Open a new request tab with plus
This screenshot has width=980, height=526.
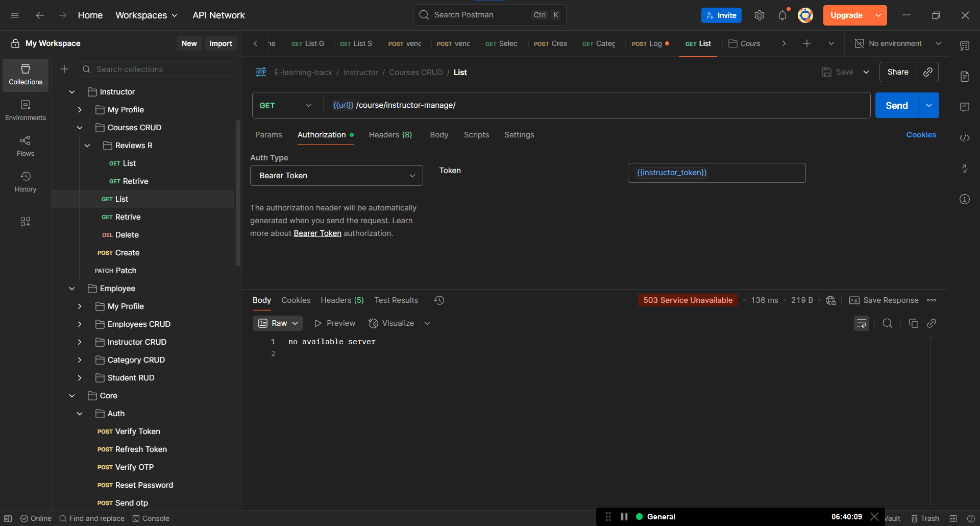[807, 43]
